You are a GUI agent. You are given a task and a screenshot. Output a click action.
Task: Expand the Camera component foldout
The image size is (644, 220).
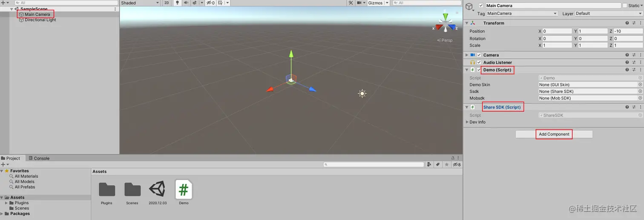click(x=467, y=55)
